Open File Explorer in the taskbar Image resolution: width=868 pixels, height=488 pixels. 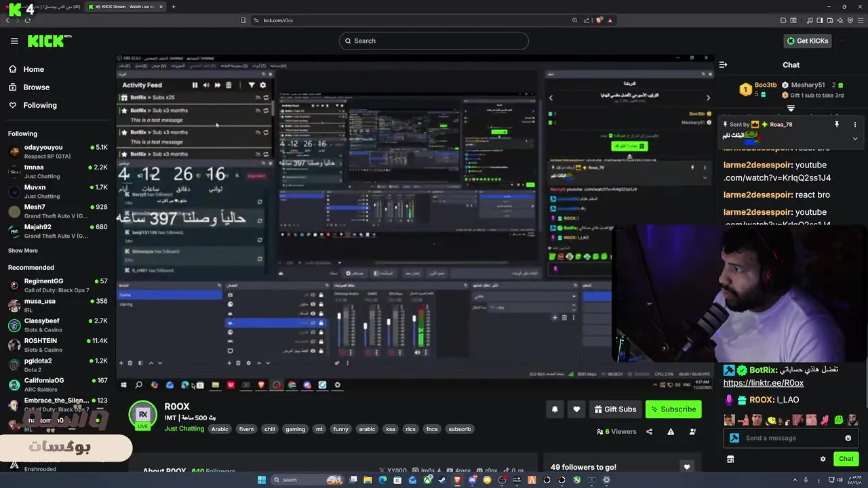point(368,480)
